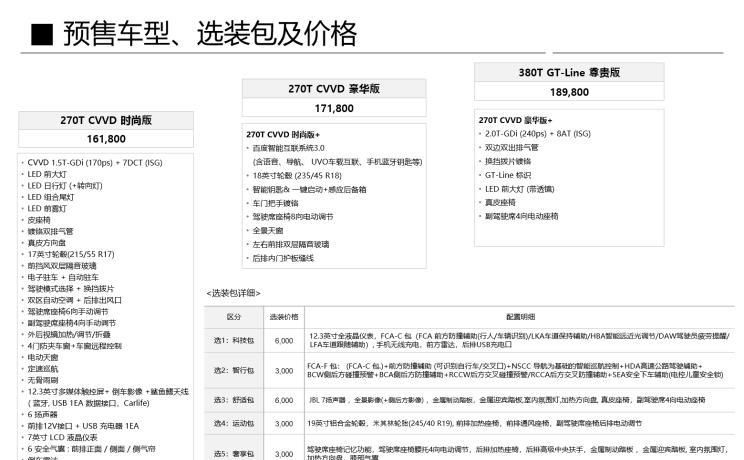Select '前排12V接口 + USB 充电器 1EA' line
744x460 pixels.
coord(83,426)
